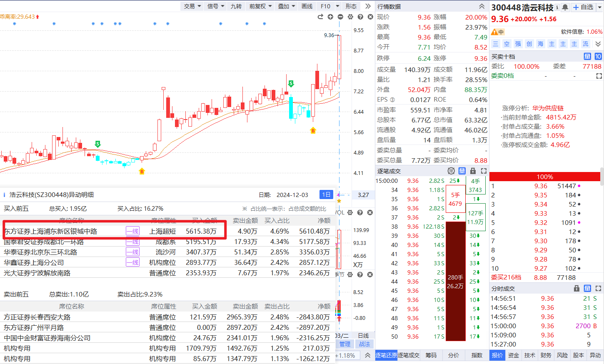Switch to the 筹码 tab
The height and width of the screenshot is (364, 604).
click(x=431, y=355)
